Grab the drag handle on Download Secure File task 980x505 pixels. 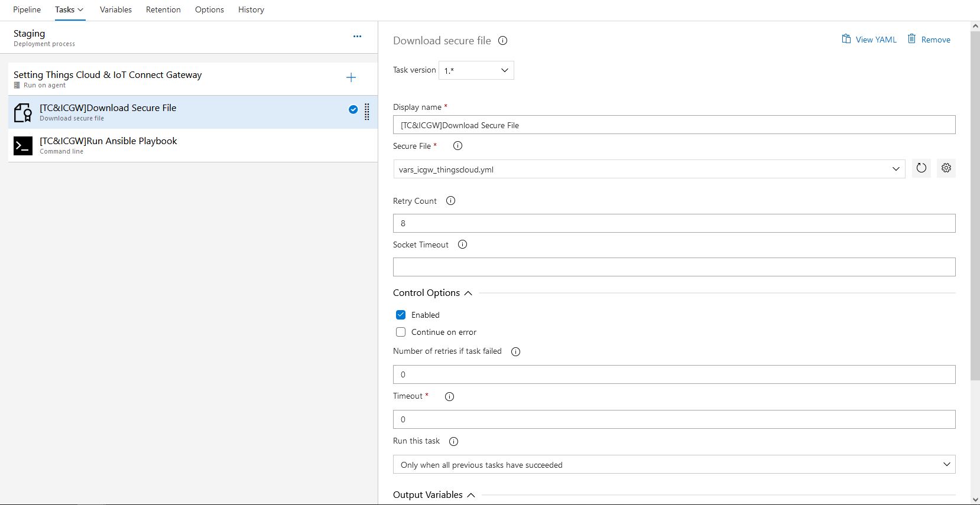367,112
